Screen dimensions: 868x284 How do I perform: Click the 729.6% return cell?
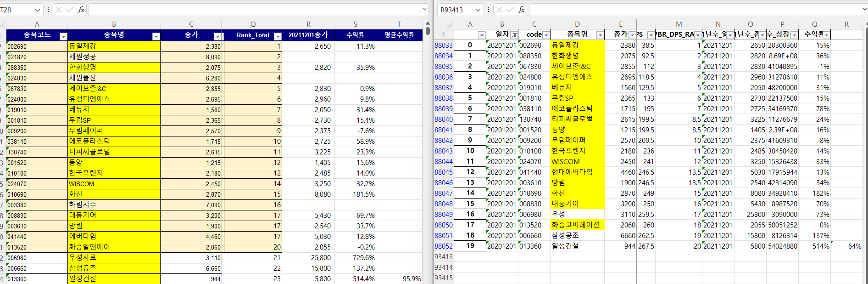click(x=355, y=257)
